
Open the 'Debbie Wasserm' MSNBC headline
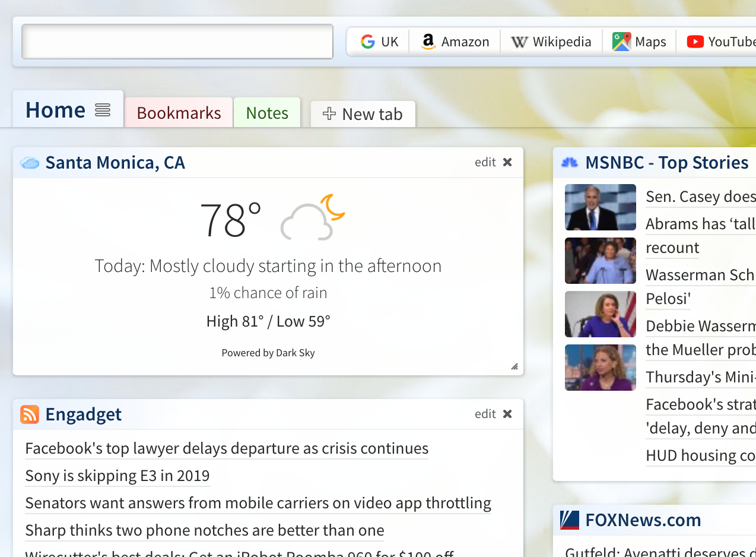701,338
